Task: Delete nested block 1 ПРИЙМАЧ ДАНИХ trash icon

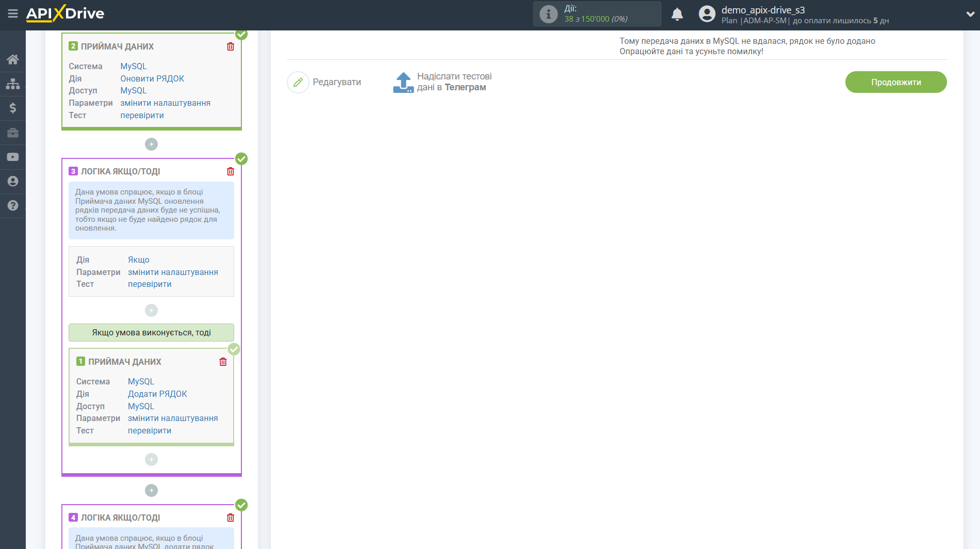Action: tap(223, 362)
